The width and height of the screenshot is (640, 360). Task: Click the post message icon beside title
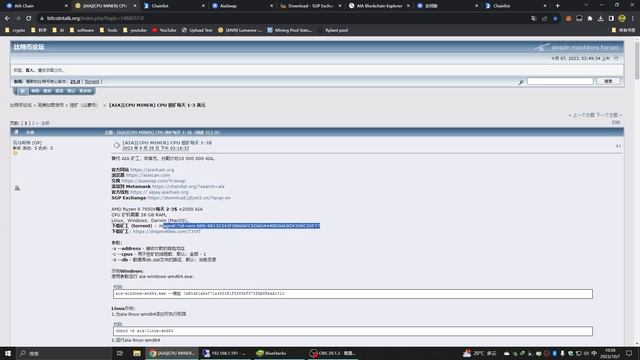[x=116, y=145]
